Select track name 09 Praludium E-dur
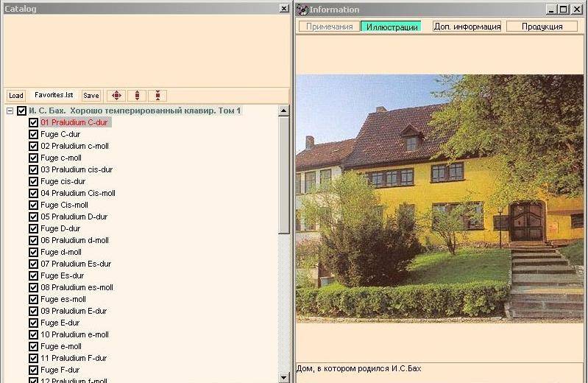The width and height of the screenshot is (588, 383). point(74,311)
